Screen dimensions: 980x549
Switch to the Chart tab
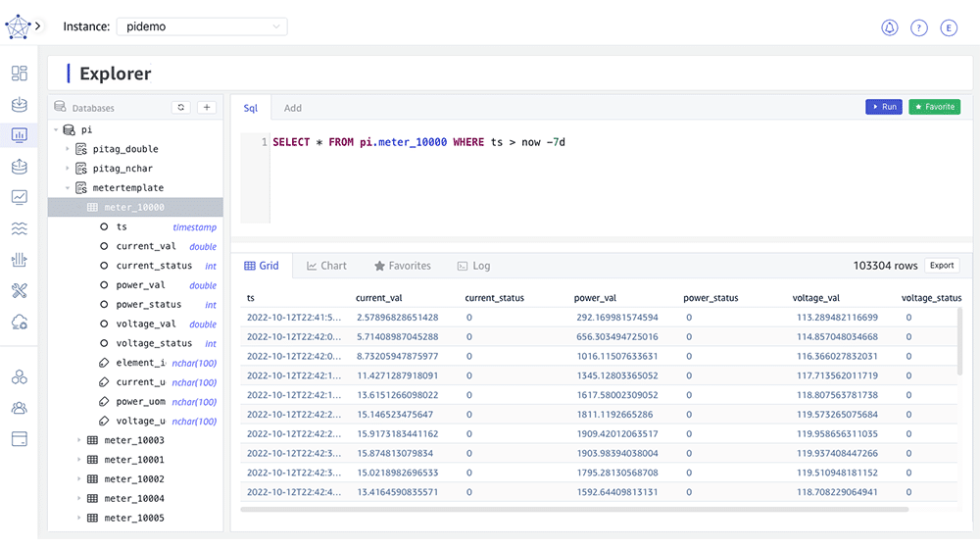pyautogui.click(x=326, y=266)
